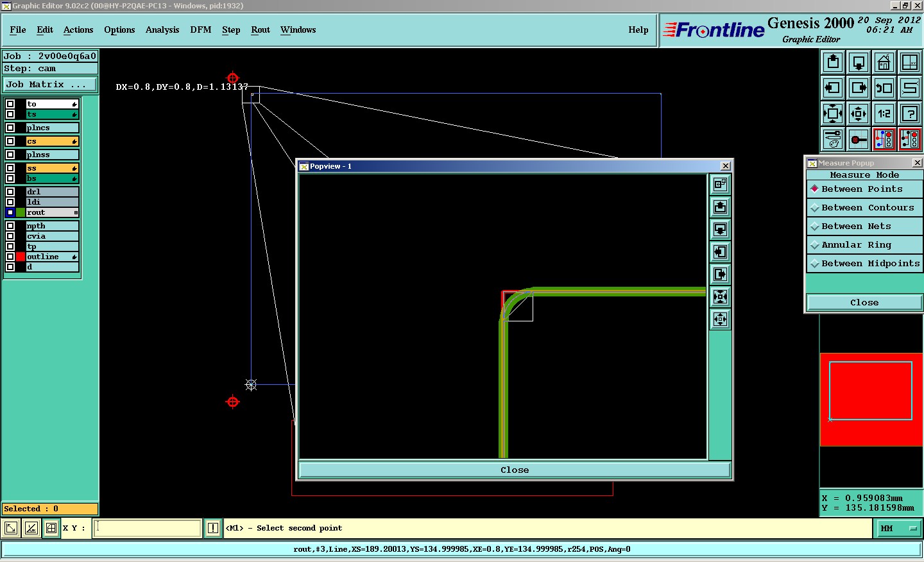
Task: Open the XY coordinate window icon
Action: click(x=910, y=62)
